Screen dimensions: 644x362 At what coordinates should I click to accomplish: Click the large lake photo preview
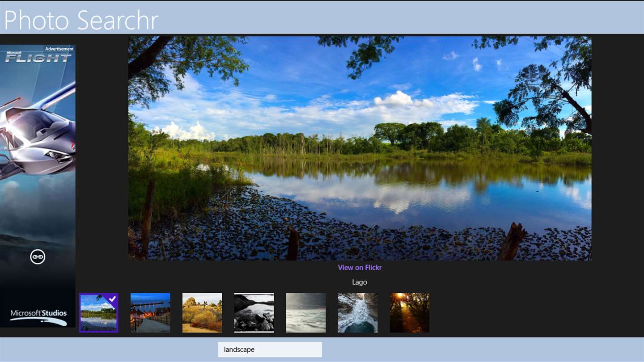(360, 148)
